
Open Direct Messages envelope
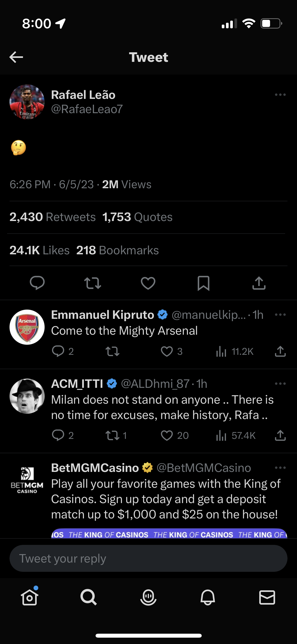tap(267, 597)
